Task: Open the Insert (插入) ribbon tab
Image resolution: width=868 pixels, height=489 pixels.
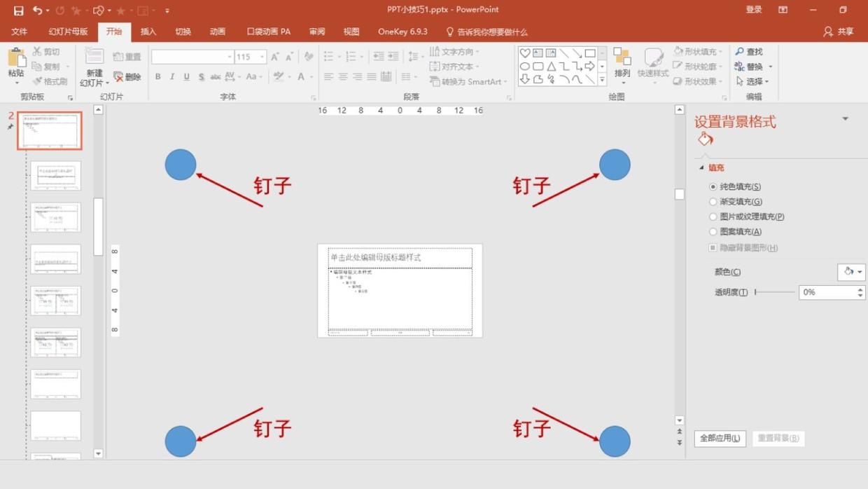Action: click(x=148, y=32)
